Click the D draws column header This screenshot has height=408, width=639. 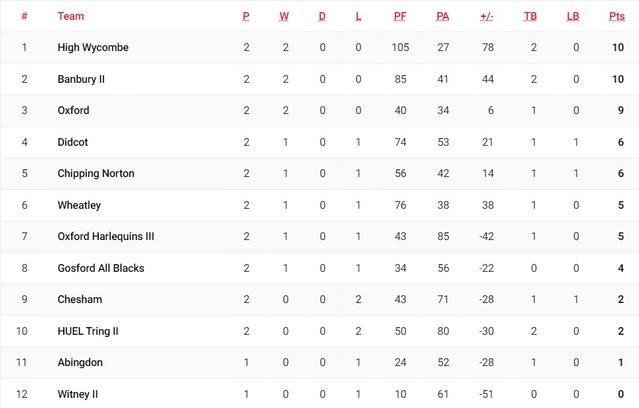pyautogui.click(x=322, y=17)
